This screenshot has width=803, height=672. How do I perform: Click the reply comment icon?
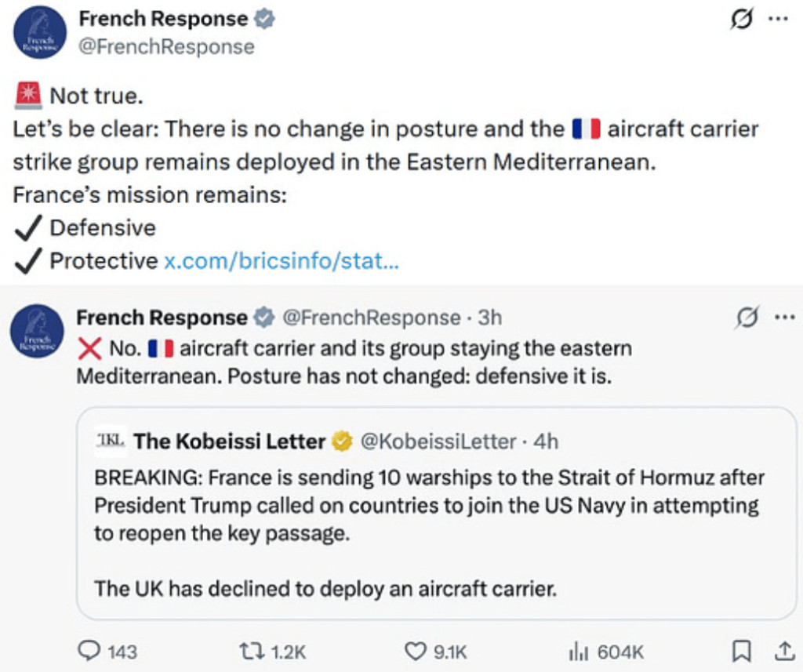(91, 651)
